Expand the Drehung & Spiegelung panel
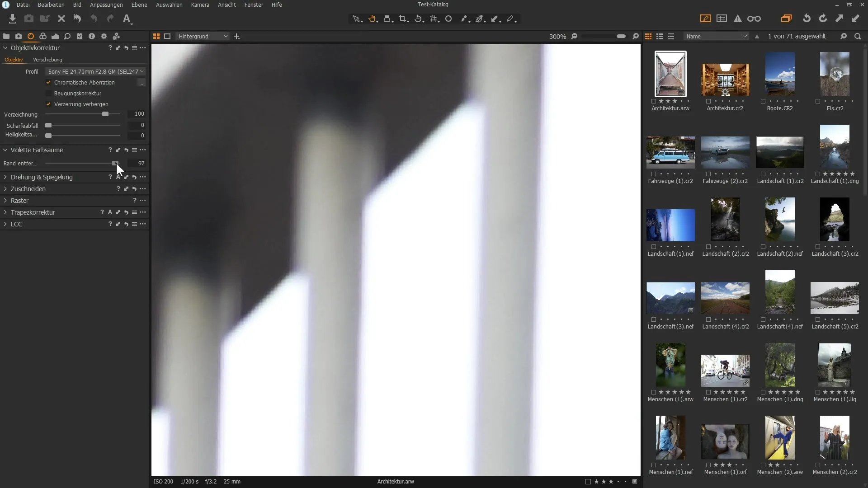Image resolution: width=868 pixels, height=488 pixels. (x=5, y=177)
